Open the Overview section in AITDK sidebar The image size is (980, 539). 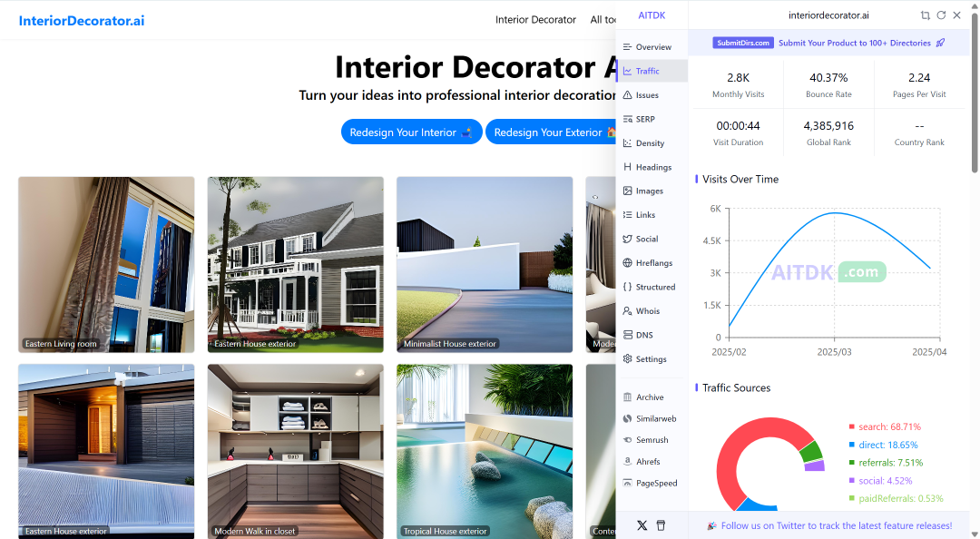(x=652, y=47)
